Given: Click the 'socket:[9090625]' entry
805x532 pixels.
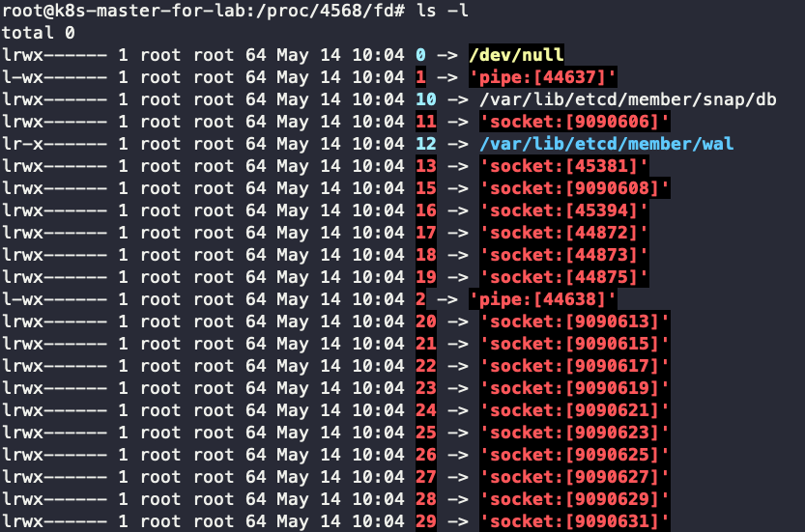Looking at the screenshot, I should pos(574,455).
